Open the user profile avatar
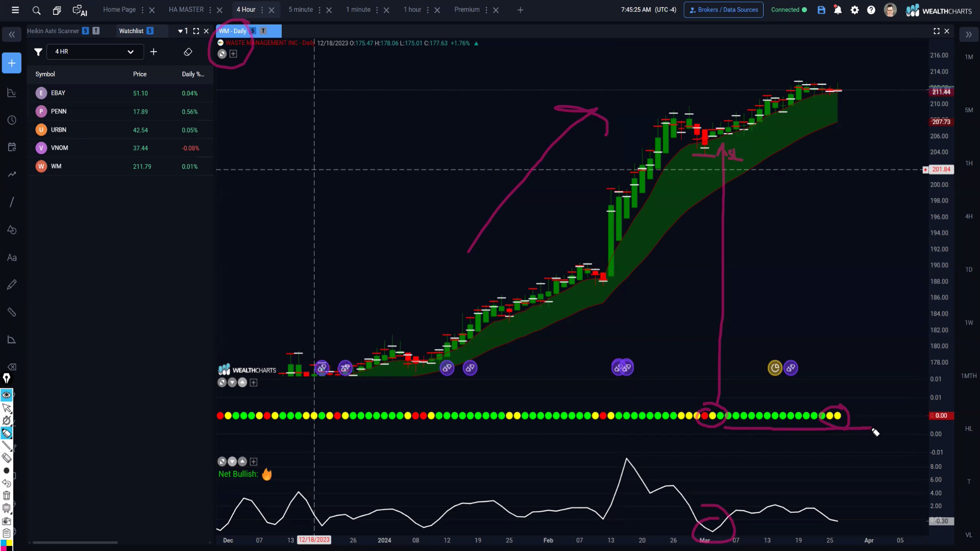 (x=890, y=10)
